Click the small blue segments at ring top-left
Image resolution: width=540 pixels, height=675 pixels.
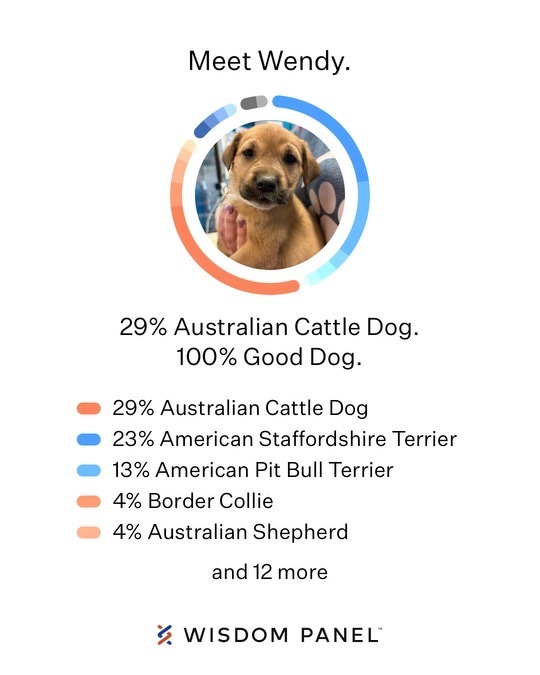(x=214, y=120)
